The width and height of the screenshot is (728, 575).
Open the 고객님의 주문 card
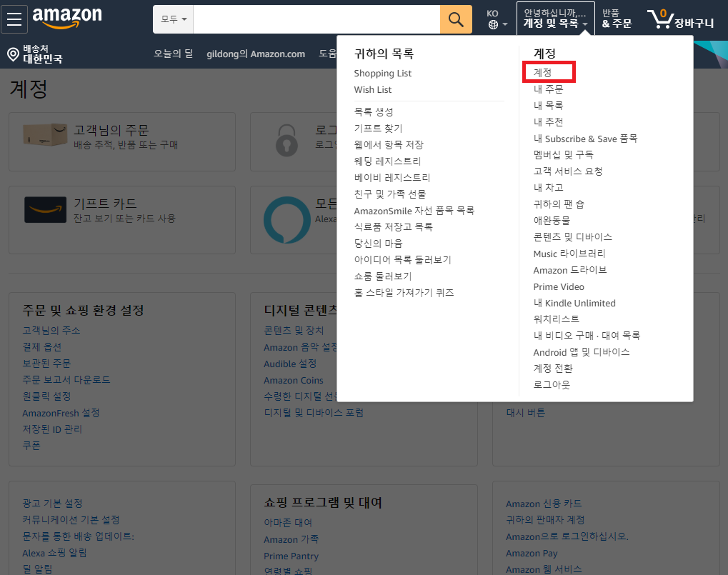(x=122, y=141)
